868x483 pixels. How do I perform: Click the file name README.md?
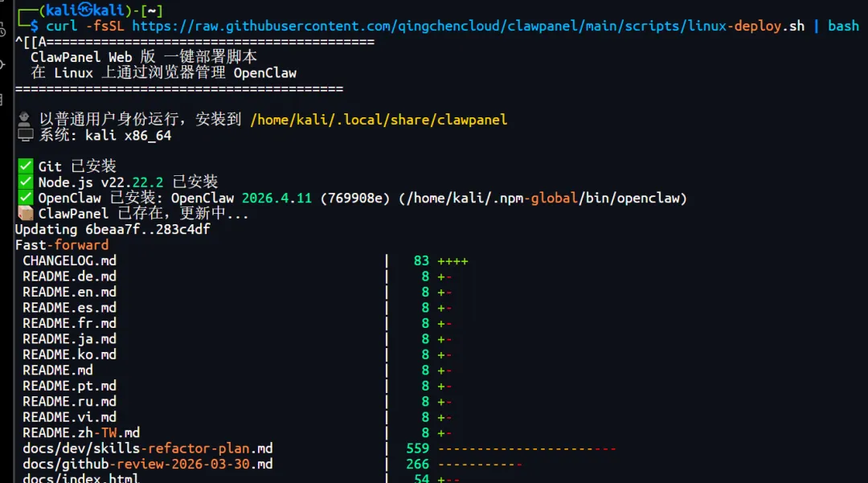(x=58, y=370)
